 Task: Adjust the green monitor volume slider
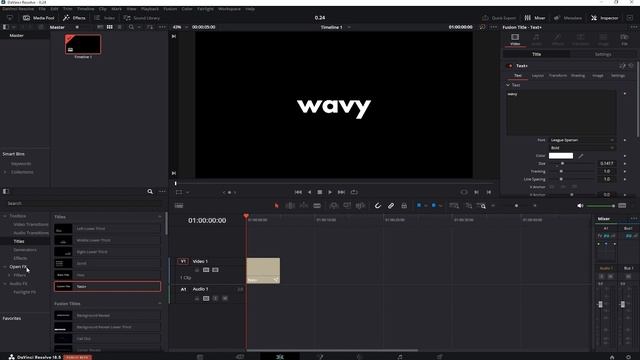click(x=600, y=206)
